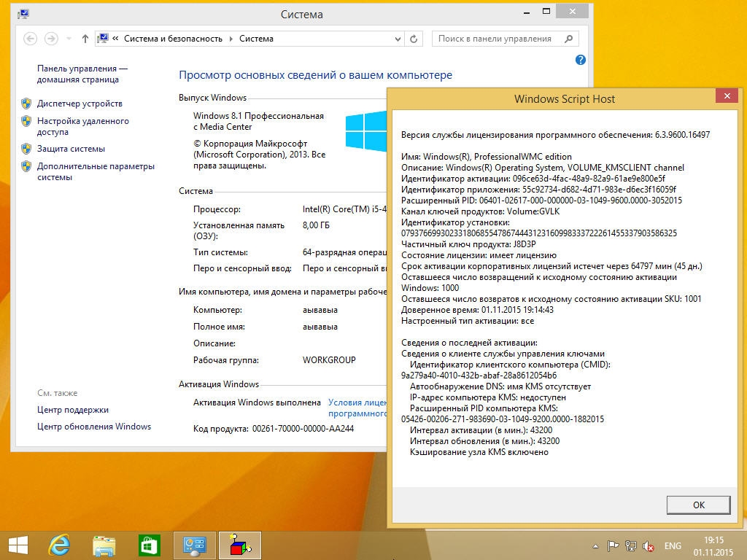Minimize the System window
This screenshot has height=560, width=747.
(527, 12)
